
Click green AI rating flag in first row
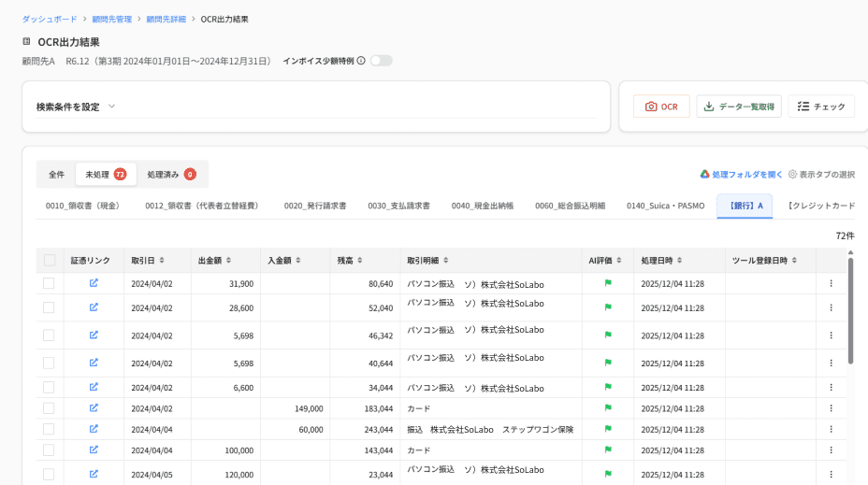[x=607, y=282]
